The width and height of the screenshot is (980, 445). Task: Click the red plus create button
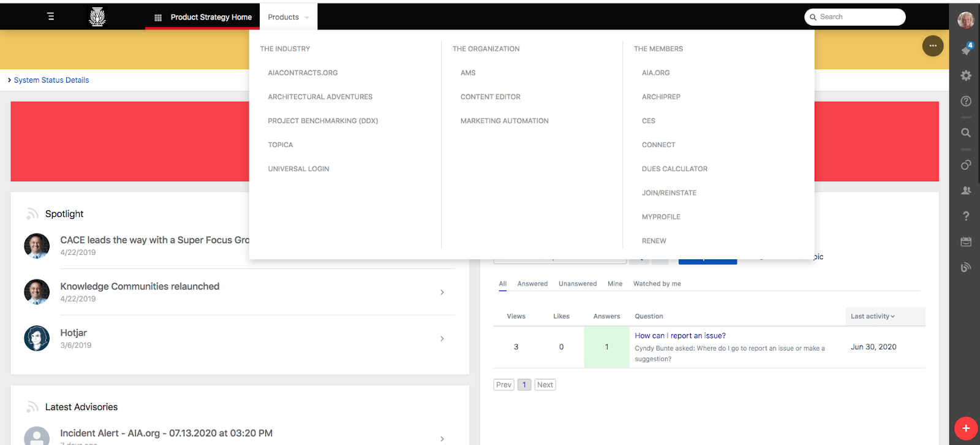tap(966, 428)
